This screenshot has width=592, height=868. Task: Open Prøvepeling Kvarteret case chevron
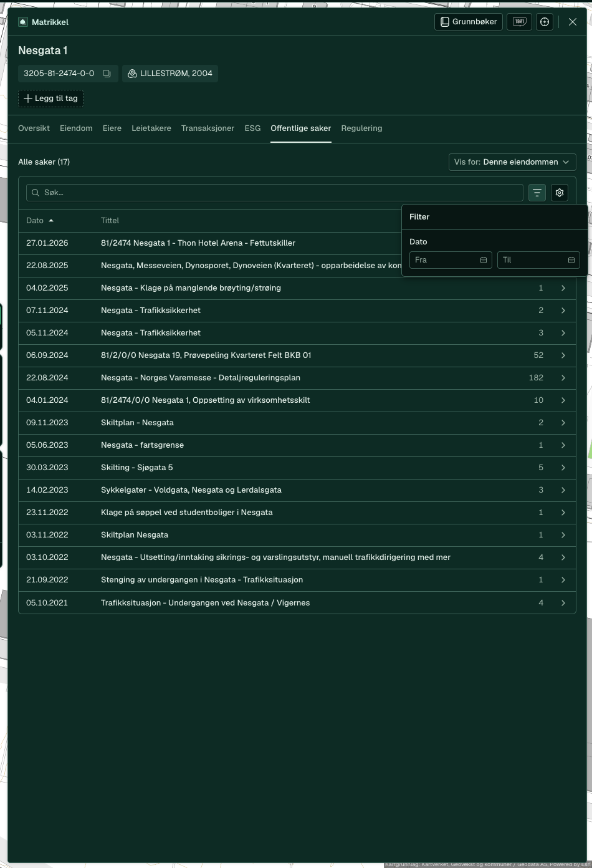[x=563, y=355]
